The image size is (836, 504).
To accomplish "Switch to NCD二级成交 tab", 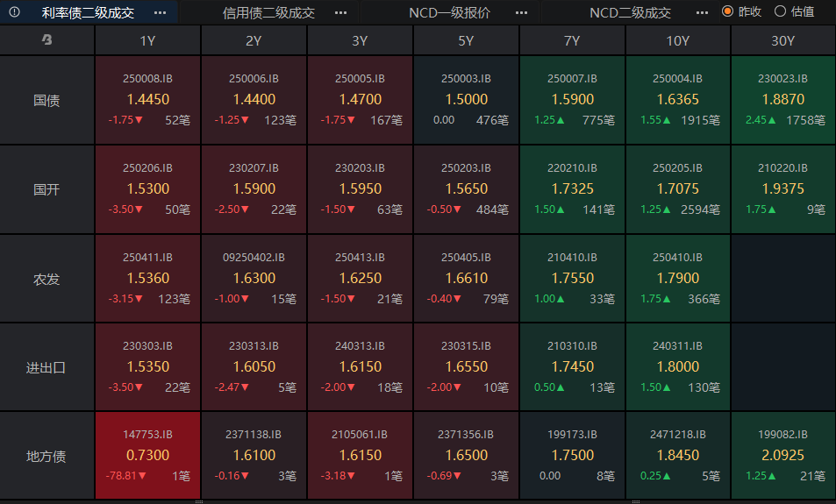I will pos(630,12).
